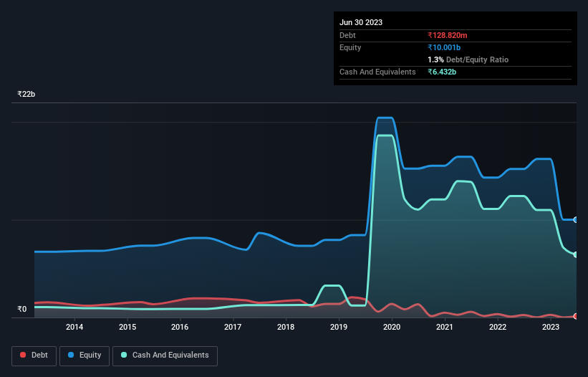Toggle the Equity series legend button

pyautogui.click(x=85, y=355)
